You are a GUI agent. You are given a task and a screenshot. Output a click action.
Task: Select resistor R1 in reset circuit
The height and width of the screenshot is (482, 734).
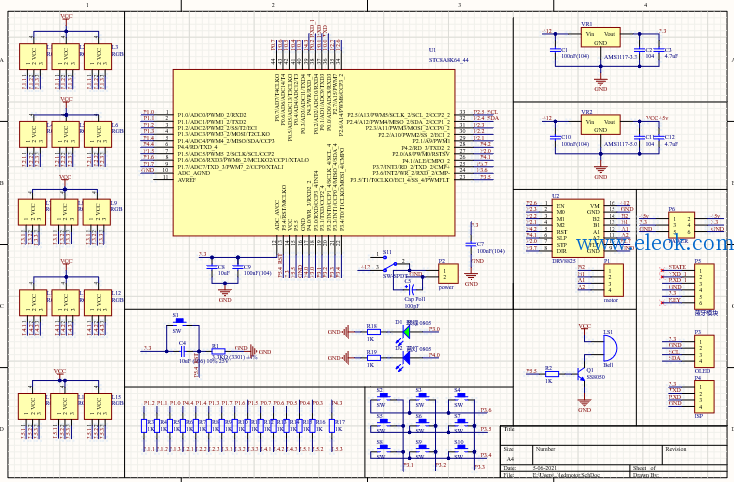click(x=218, y=351)
